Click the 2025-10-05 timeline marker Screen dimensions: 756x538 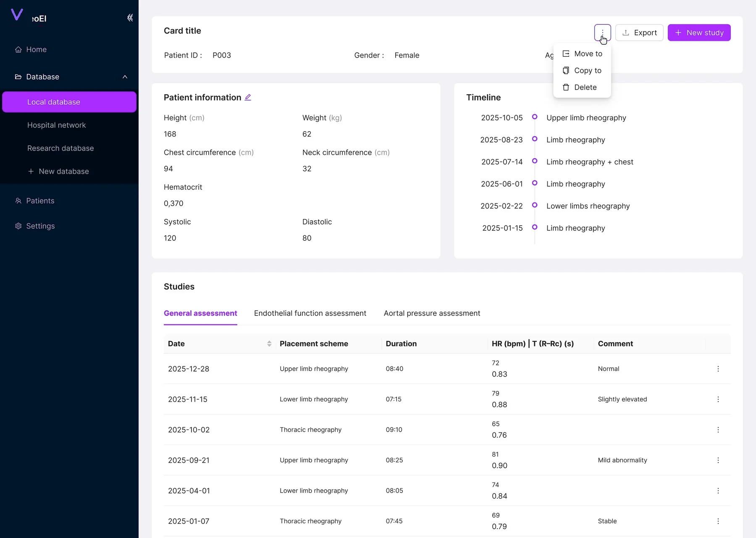535,117
